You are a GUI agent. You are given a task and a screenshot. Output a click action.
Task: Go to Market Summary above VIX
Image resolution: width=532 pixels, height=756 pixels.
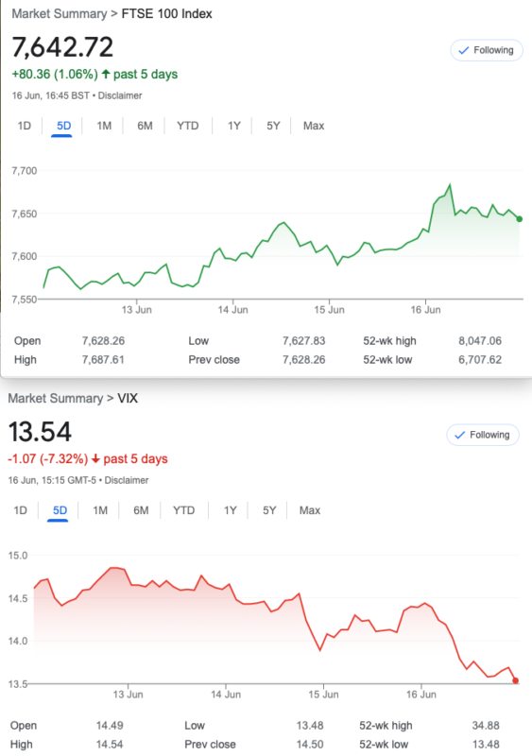coord(56,398)
